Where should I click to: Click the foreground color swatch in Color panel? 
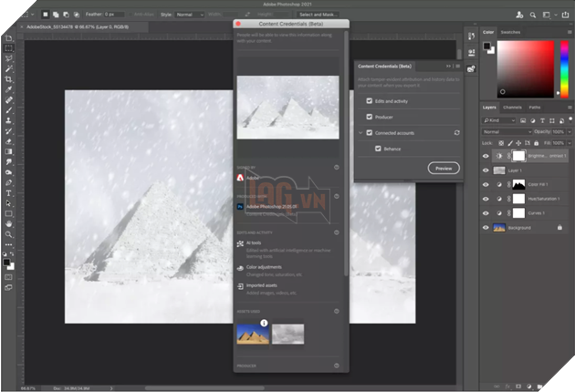486,46
